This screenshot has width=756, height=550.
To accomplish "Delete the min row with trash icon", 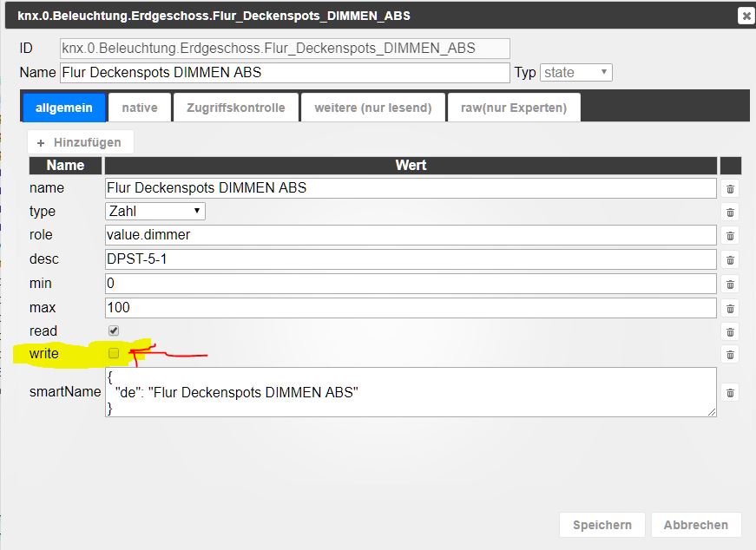I will click(731, 285).
